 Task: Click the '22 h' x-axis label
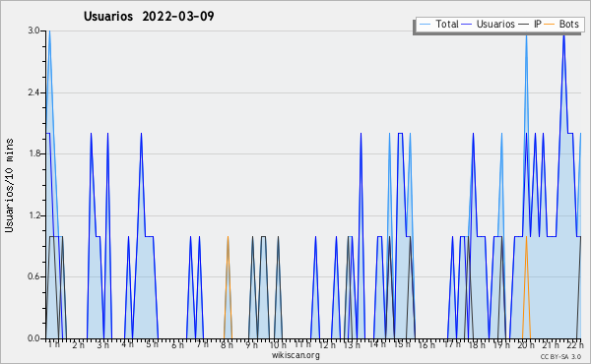[x=575, y=344]
